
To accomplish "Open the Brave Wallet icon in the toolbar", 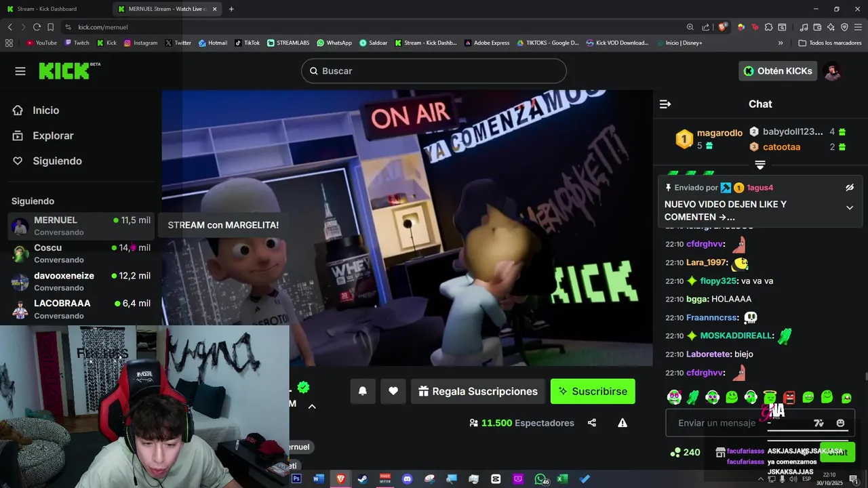I will click(817, 27).
